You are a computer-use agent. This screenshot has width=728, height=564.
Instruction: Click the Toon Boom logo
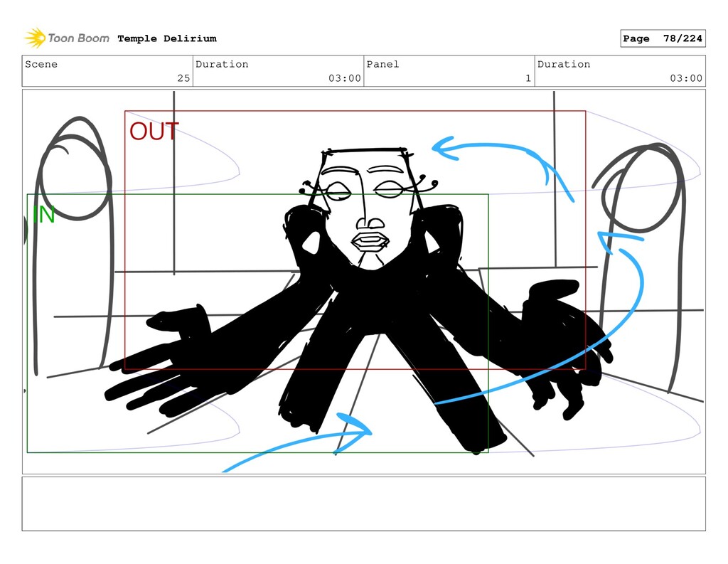point(67,38)
